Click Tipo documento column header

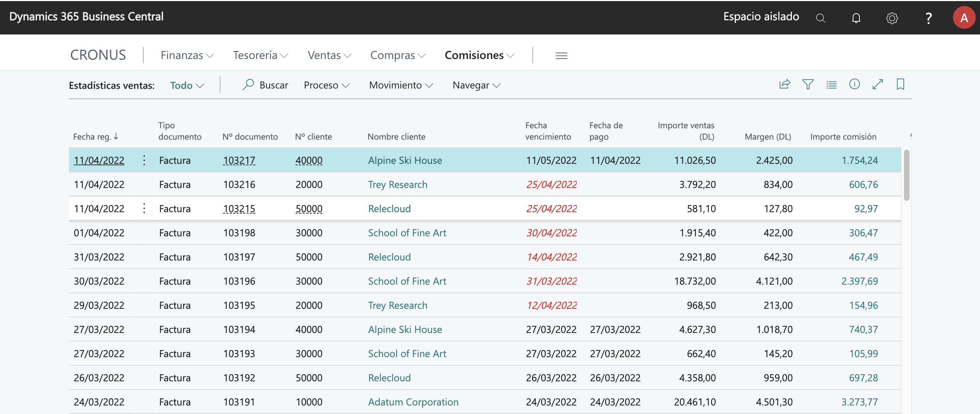tap(180, 131)
